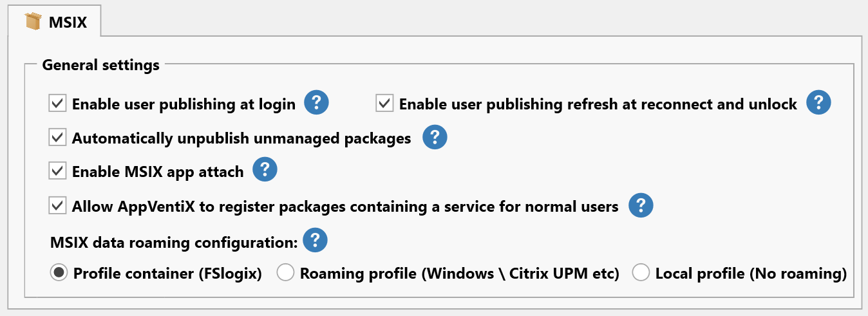Select the Local profile (No roaming) radio button
The height and width of the screenshot is (316, 868).
tap(640, 273)
